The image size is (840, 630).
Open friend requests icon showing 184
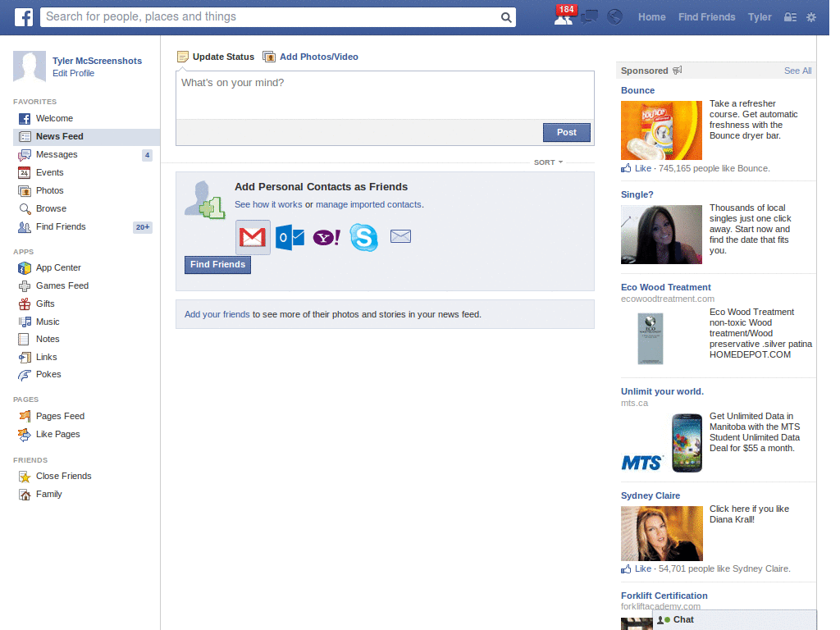[x=564, y=16]
